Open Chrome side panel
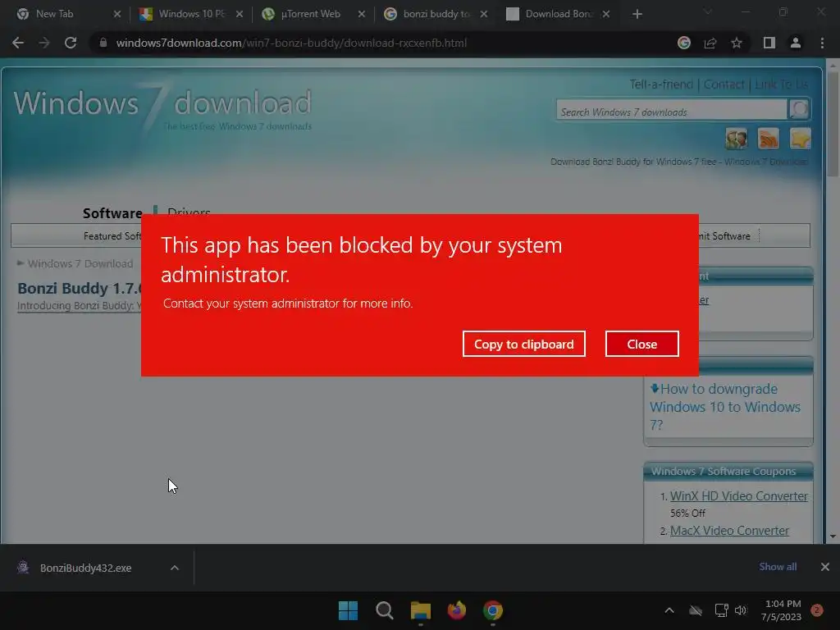 769,43
